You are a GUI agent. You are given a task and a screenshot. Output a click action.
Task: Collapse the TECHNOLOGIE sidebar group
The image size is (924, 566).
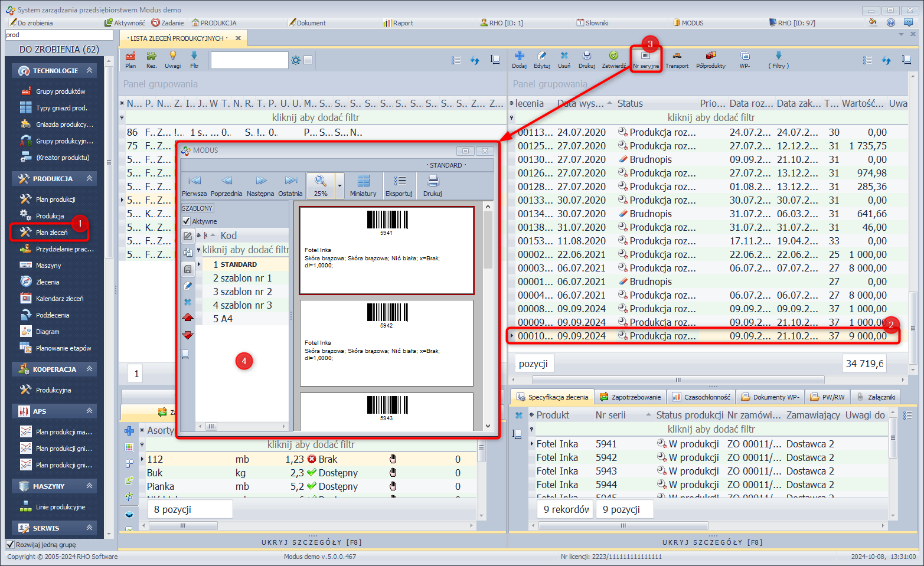tap(89, 70)
